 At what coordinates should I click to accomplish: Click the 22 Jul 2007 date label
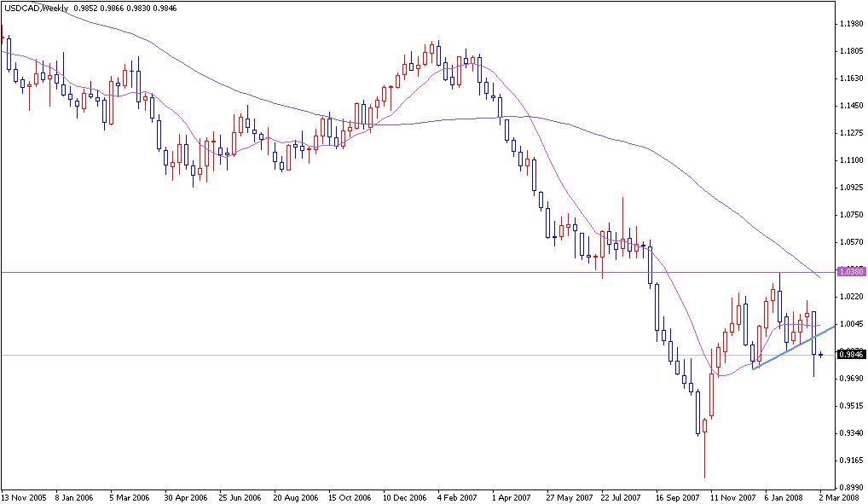click(621, 497)
